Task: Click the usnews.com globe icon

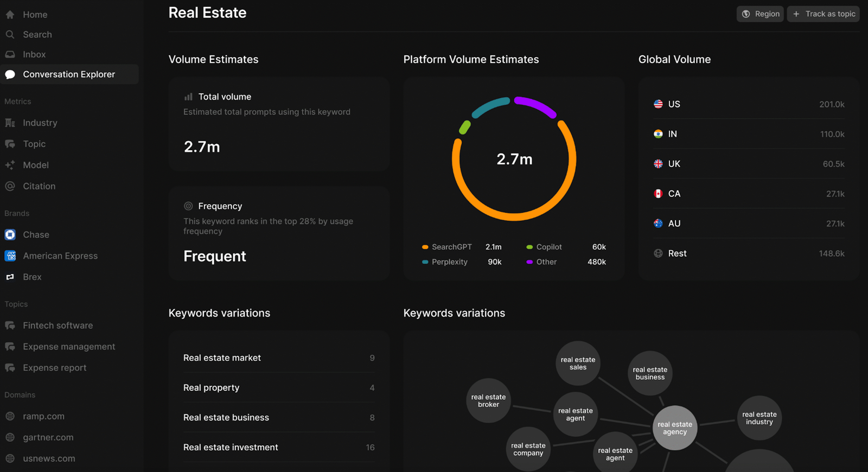Action: pyautogui.click(x=10, y=458)
